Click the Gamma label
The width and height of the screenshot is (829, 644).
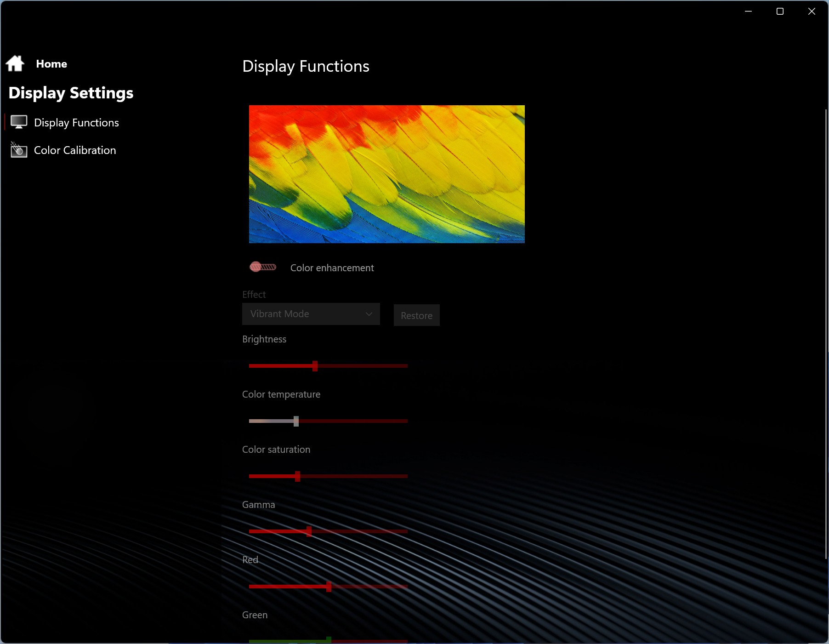coord(259,505)
